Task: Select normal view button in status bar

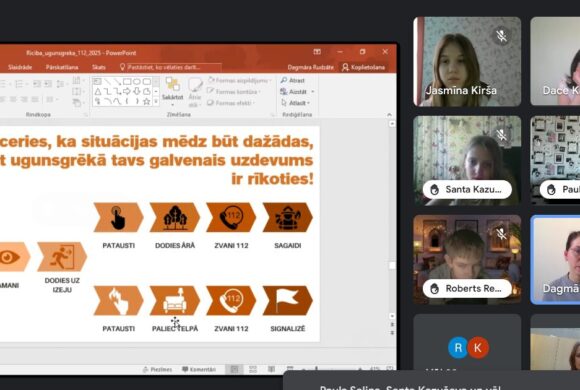Action: pos(235,369)
